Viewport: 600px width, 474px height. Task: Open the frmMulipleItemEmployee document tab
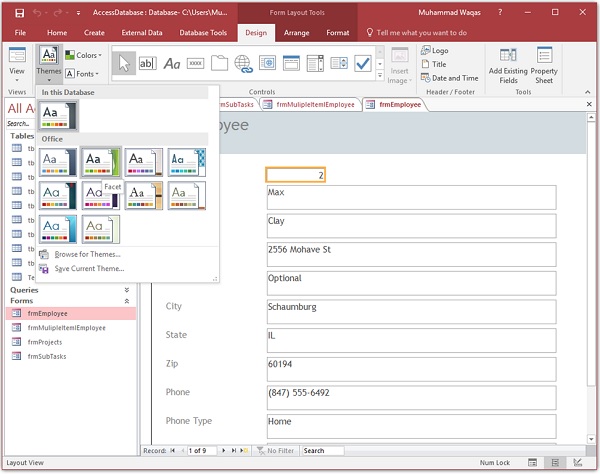click(312, 104)
